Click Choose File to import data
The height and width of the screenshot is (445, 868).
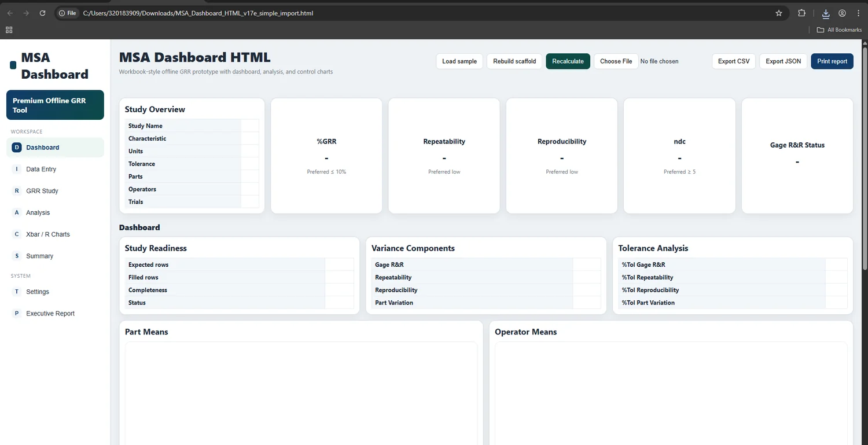[616, 61]
